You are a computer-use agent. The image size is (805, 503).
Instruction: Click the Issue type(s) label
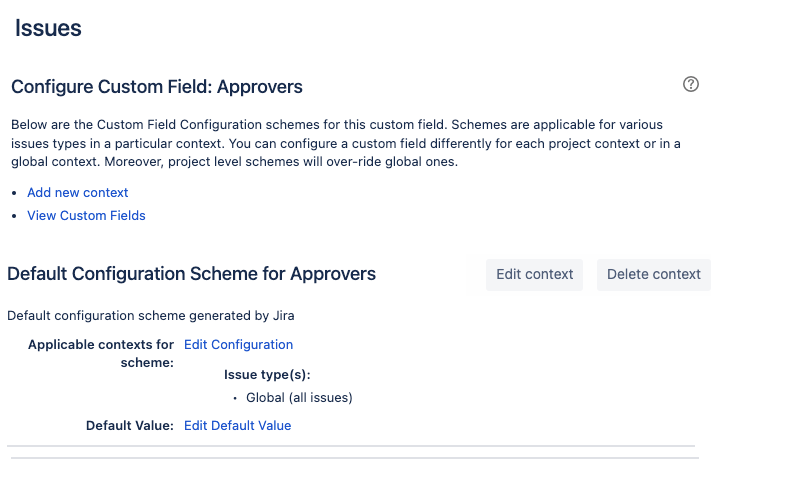click(x=267, y=375)
